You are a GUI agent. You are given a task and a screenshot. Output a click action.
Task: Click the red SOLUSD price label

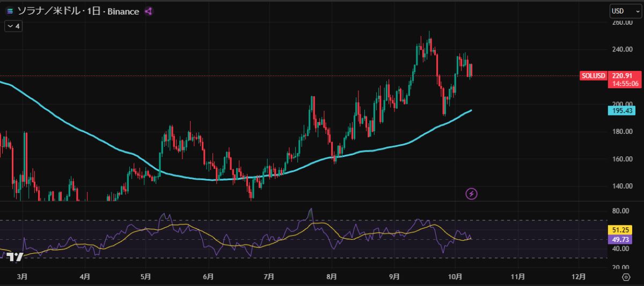[x=594, y=76]
